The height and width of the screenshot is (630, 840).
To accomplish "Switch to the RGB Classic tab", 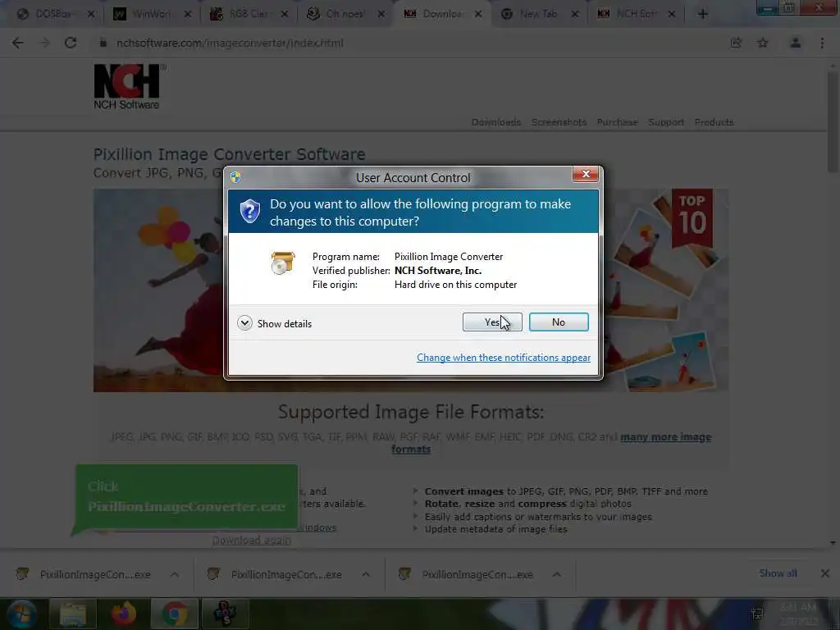I will (240, 14).
